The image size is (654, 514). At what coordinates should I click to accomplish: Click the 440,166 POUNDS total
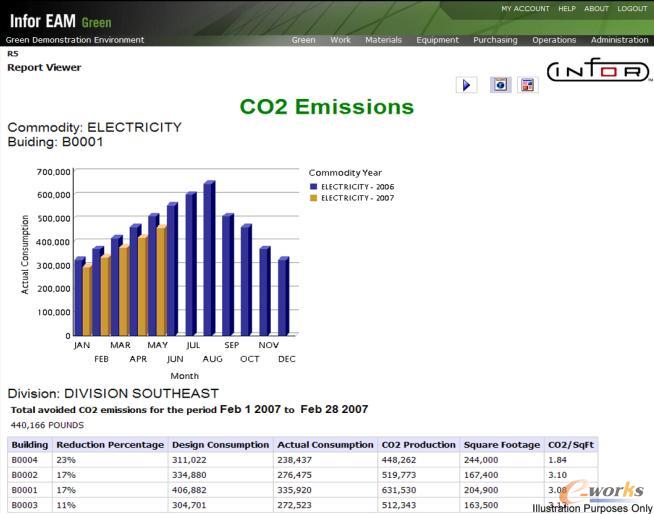[47, 425]
